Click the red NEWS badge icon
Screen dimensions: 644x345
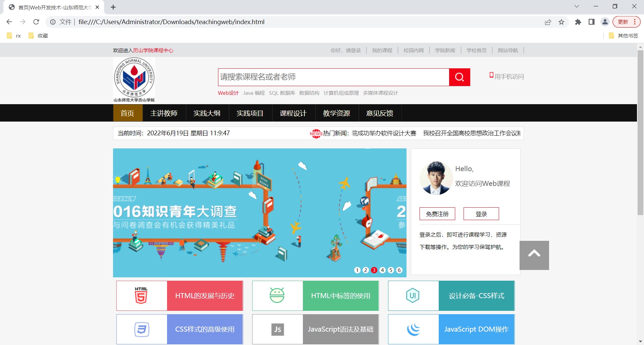pyautogui.click(x=316, y=133)
